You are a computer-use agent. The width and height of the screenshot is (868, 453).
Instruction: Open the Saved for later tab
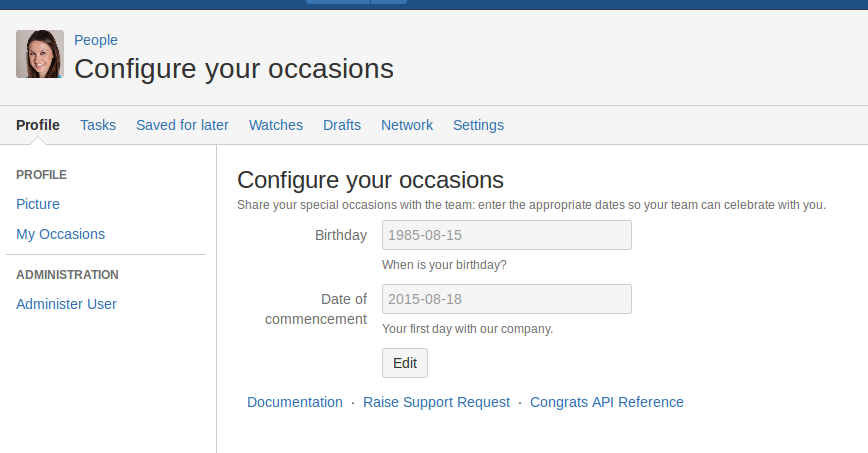[182, 125]
